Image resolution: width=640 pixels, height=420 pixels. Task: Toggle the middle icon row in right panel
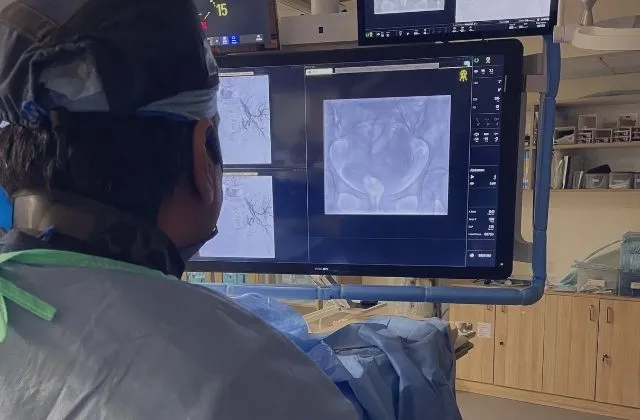click(484, 137)
